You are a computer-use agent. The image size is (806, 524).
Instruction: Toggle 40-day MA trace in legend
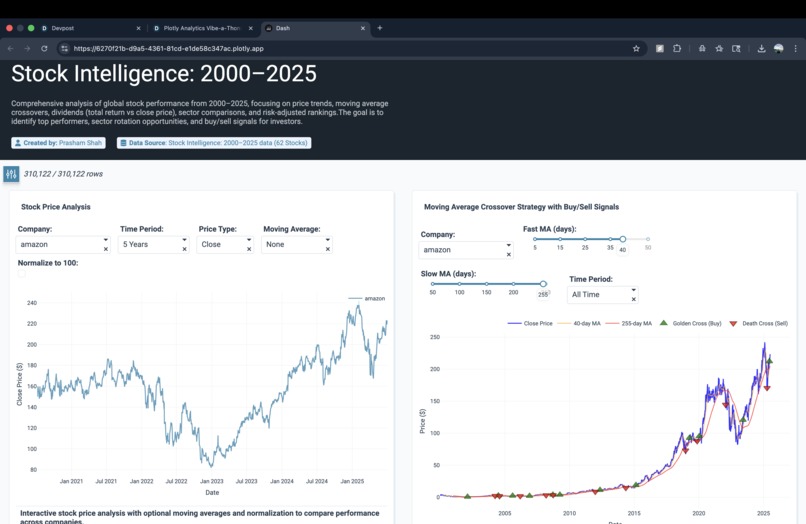click(x=579, y=323)
